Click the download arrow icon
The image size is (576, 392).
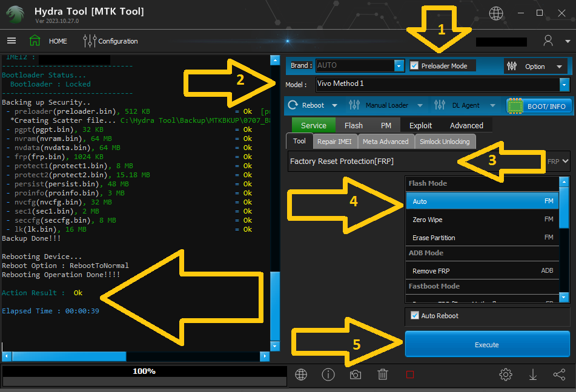click(532, 374)
